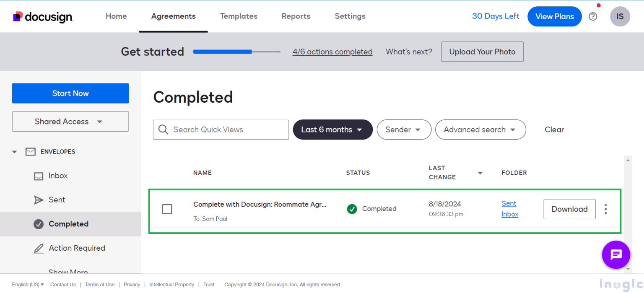Select Action Required in the sidebar
The height and width of the screenshot is (293, 644).
[77, 248]
